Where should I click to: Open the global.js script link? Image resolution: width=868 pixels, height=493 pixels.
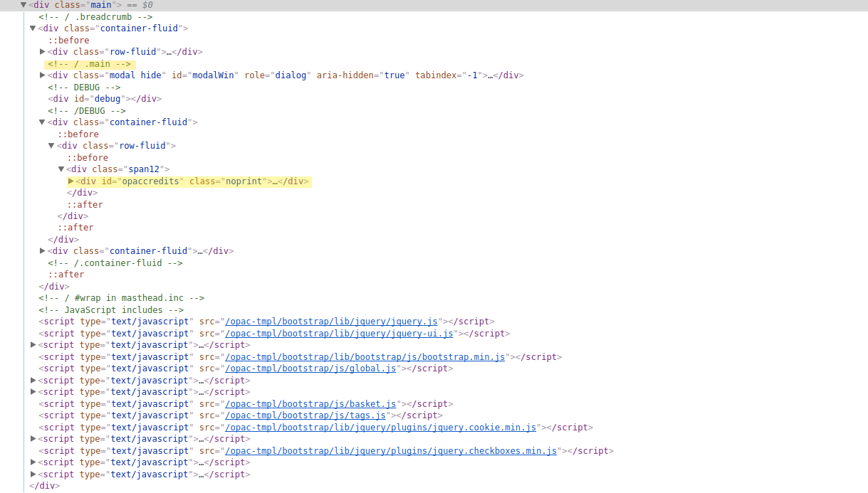tap(310, 369)
